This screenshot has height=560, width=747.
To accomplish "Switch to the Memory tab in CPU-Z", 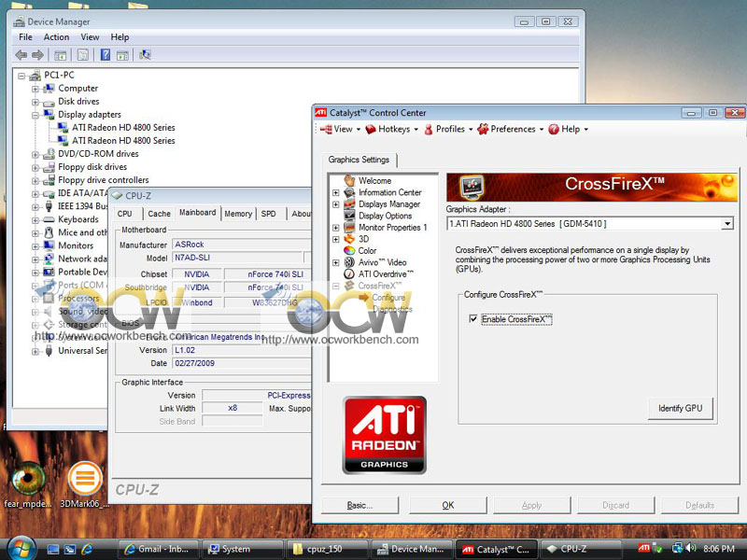I will pos(238,214).
